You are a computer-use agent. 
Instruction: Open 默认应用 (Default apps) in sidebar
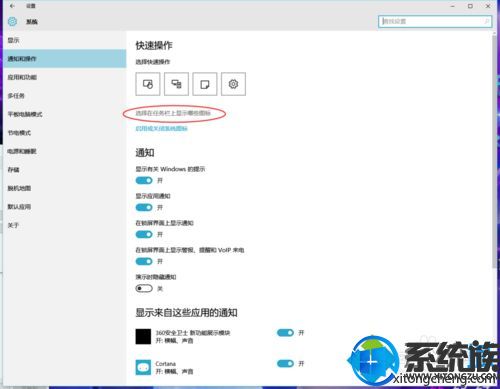[65, 207]
